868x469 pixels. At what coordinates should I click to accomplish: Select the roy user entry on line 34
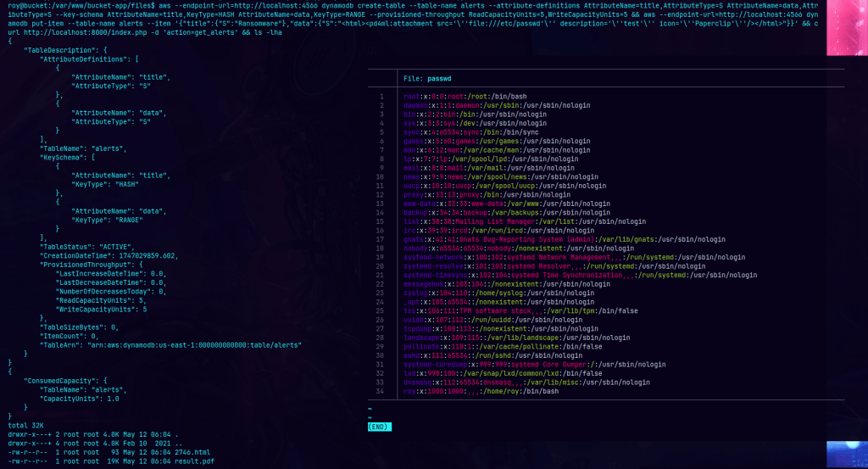pos(481,391)
